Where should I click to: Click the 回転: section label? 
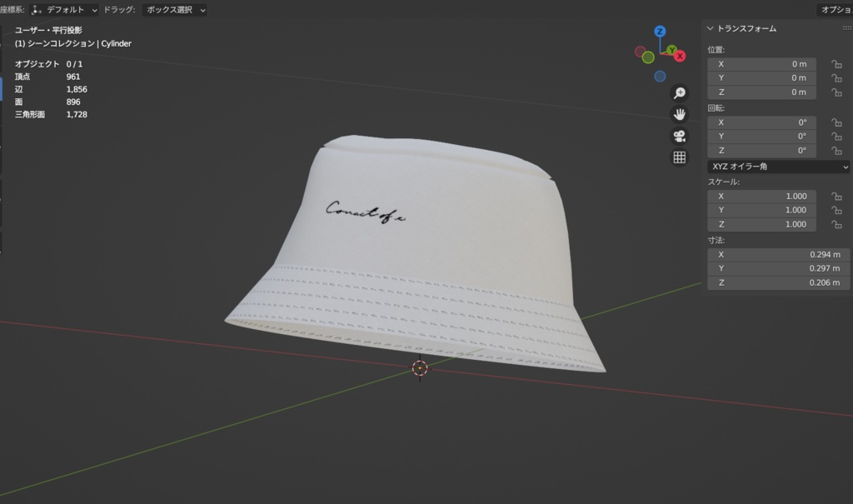point(716,107)
